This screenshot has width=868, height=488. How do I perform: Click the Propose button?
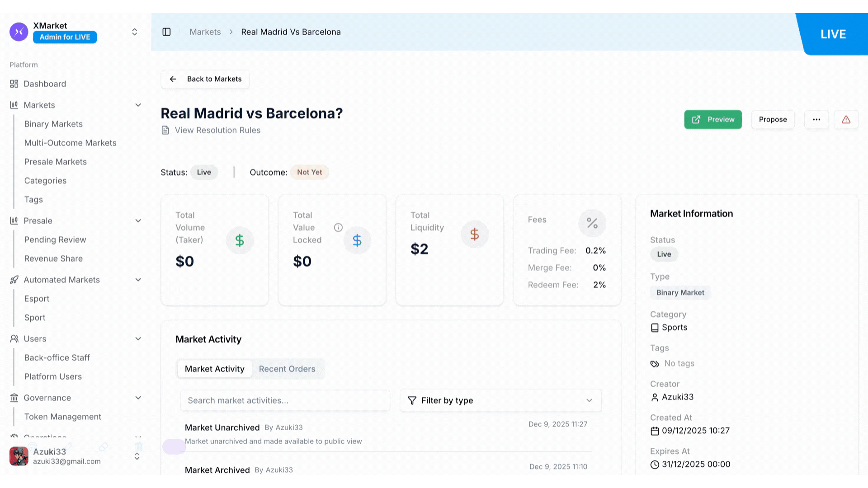[x=773, y=120]
